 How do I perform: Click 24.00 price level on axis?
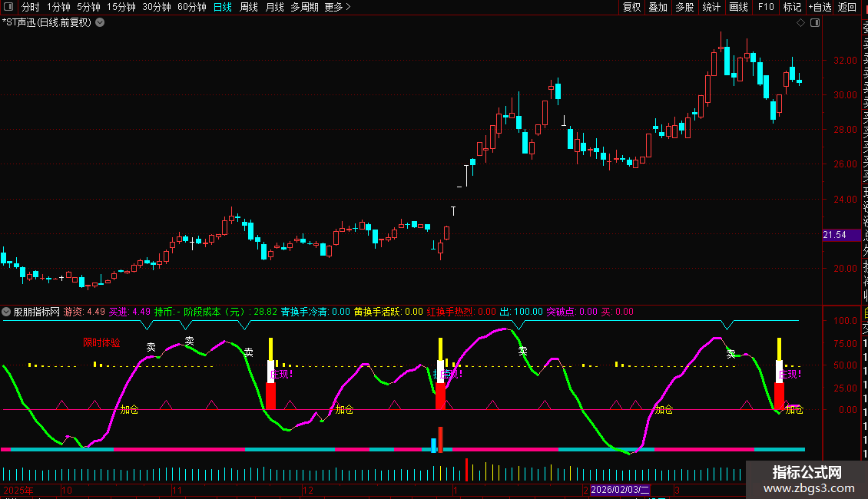coord(845,199)
